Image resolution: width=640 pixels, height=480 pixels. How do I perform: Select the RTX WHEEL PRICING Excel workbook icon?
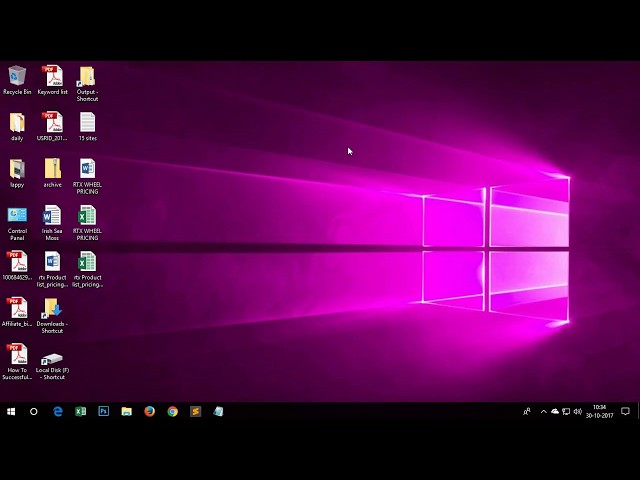(x=87, y=223)
